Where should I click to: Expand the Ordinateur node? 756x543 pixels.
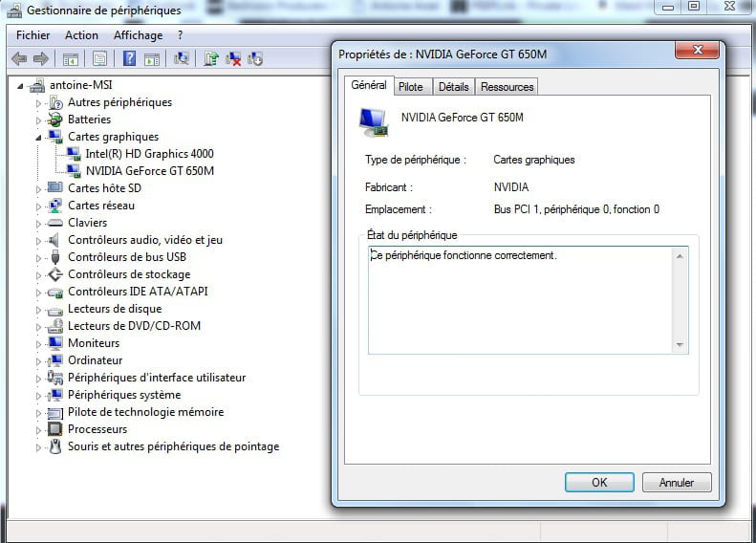(x=38, y=361)
